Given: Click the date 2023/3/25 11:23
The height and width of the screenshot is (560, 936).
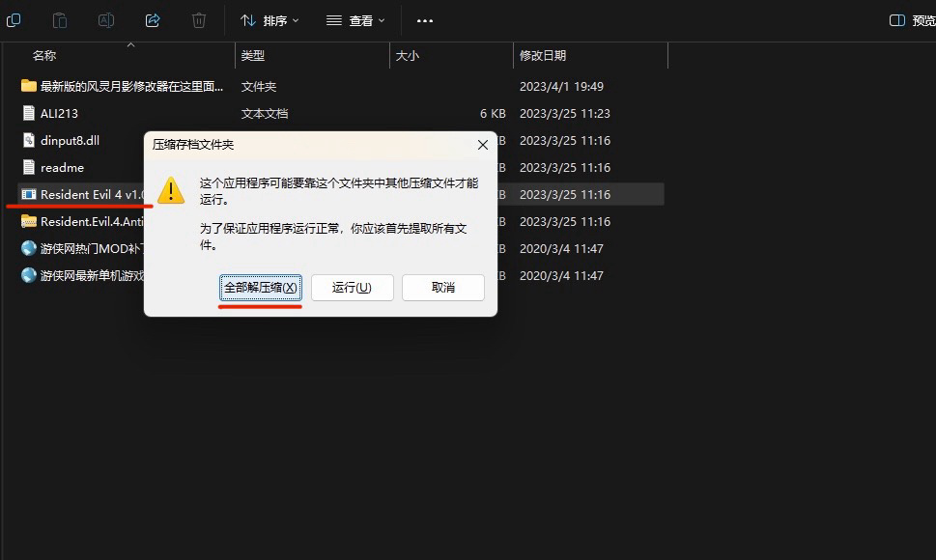Looking at the screenshot, I should (565, 113).
